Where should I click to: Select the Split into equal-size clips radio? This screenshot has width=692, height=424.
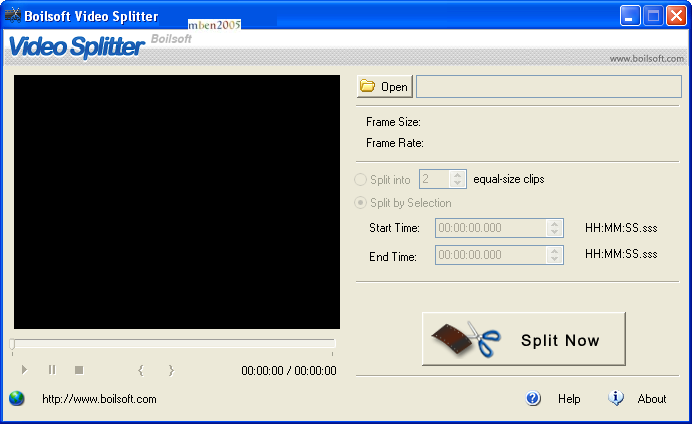361,180
